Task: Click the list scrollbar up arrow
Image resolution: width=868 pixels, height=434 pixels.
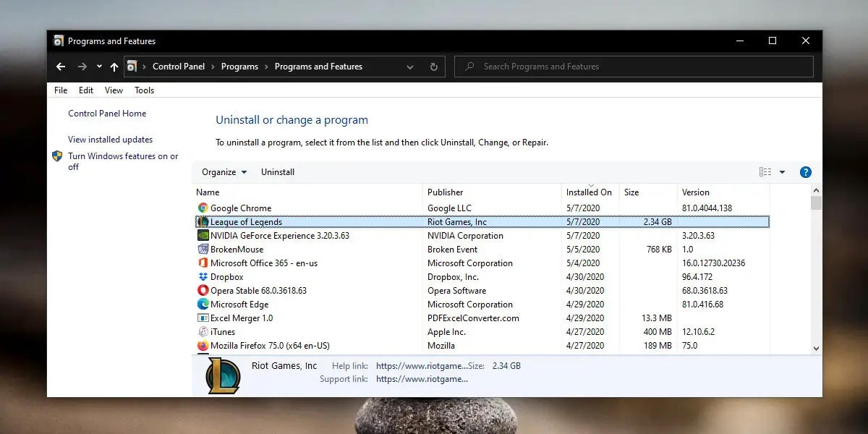Action: tap(817, 190)
